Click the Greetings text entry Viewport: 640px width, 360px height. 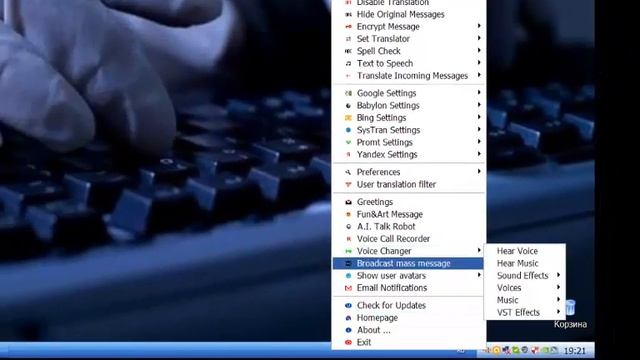click(x=375, y=202)
